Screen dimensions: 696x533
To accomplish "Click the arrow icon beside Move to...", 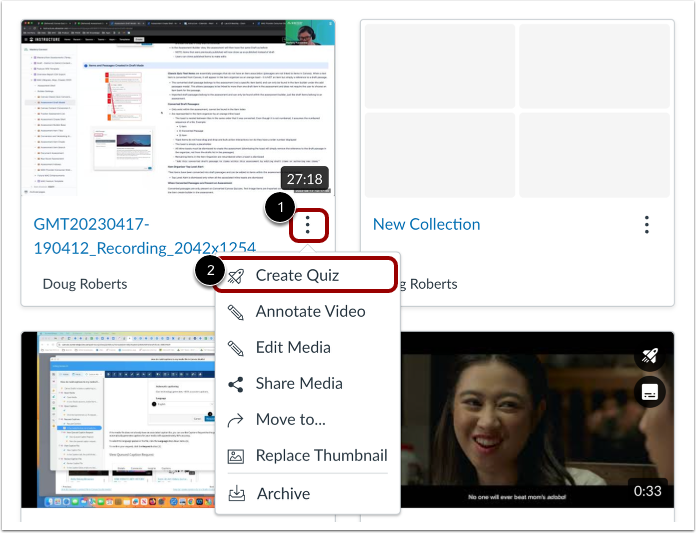I will tap(236, 420).
